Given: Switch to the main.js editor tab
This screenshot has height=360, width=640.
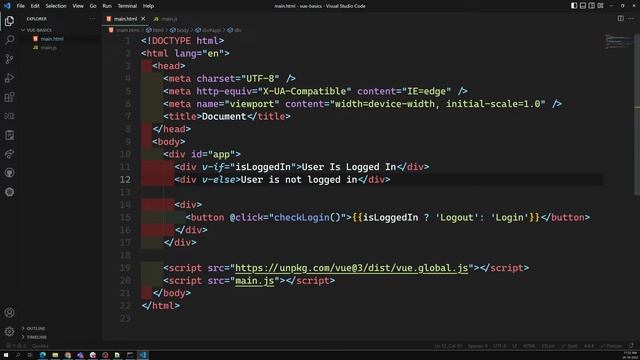Looking at the screenshot, I should 166,19.
